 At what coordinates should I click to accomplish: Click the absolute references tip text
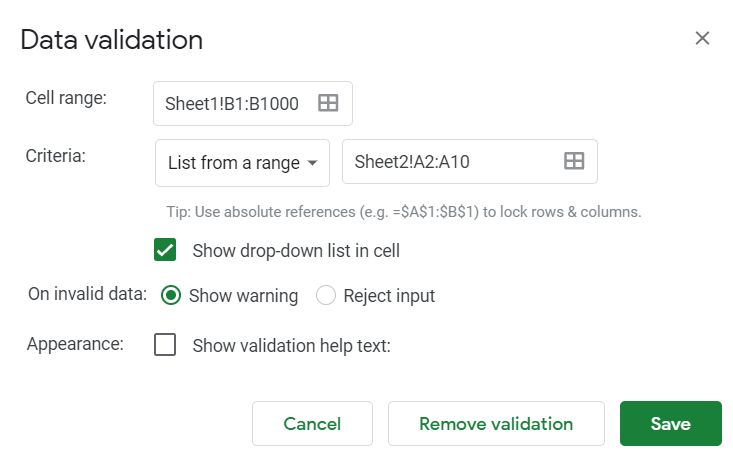[403, 212]
